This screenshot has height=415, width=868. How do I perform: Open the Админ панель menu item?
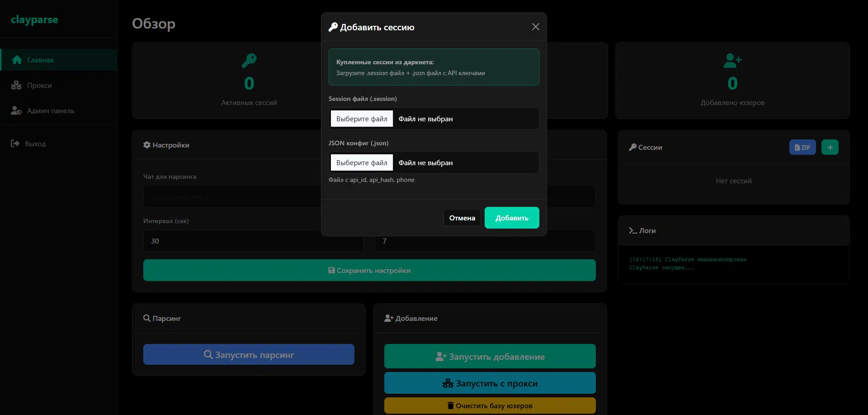(x=51, y=110)
